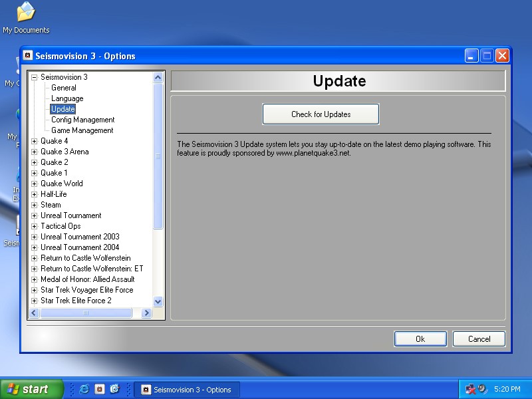Click system tray network icon
Viewport: 532px width, 399px height.
(x=471, y=389)
